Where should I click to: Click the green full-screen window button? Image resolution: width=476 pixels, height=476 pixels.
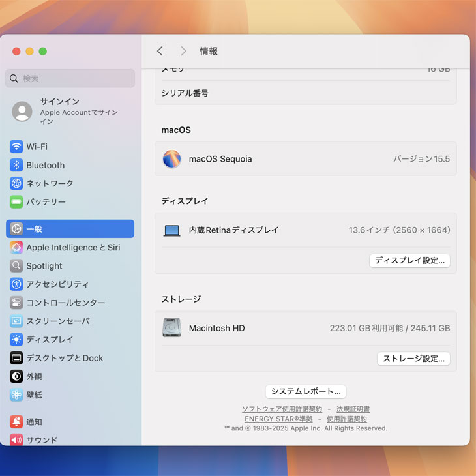[x=43, y=52]
